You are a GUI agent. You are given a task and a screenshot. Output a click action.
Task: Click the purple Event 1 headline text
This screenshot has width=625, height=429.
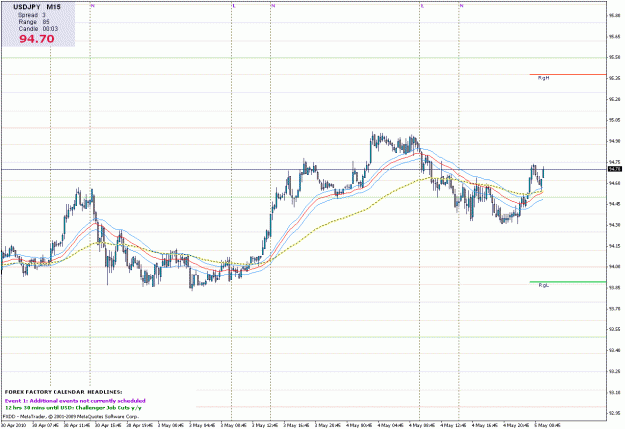click(75, 401)
